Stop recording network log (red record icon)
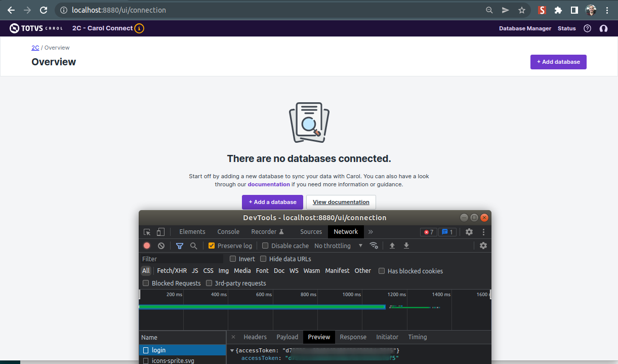 pyautogui.click(x=146, y=246)
